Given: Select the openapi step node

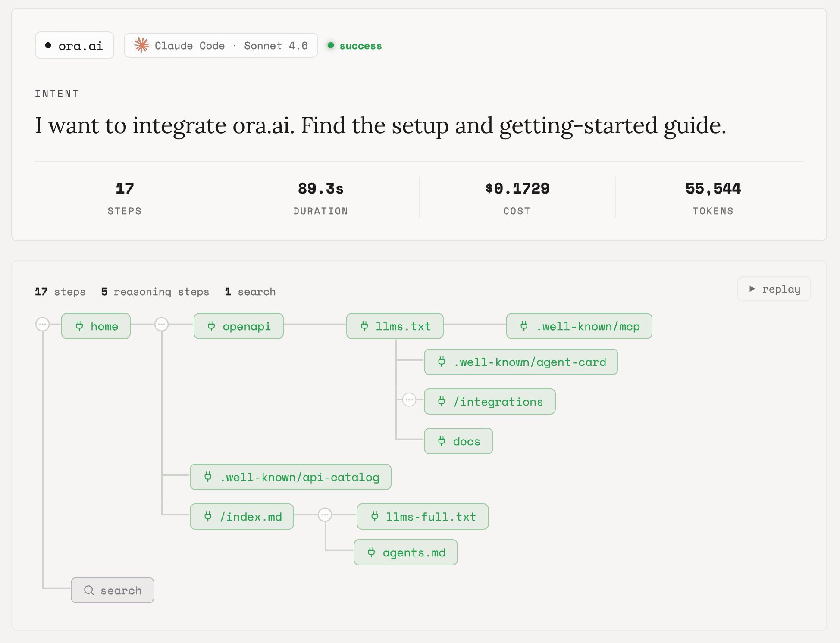Looking at the screenshot, I should [x=238, y=326].
